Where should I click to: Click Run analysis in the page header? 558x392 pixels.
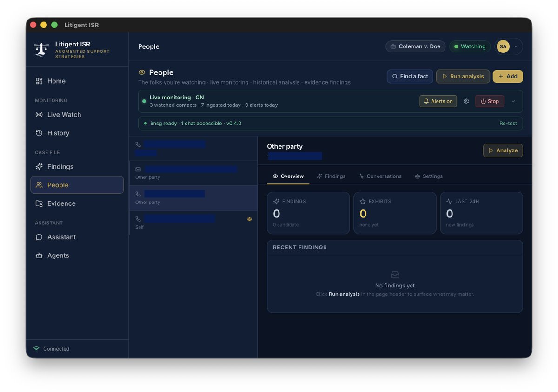pyautogui.click(x=463, y=76)
